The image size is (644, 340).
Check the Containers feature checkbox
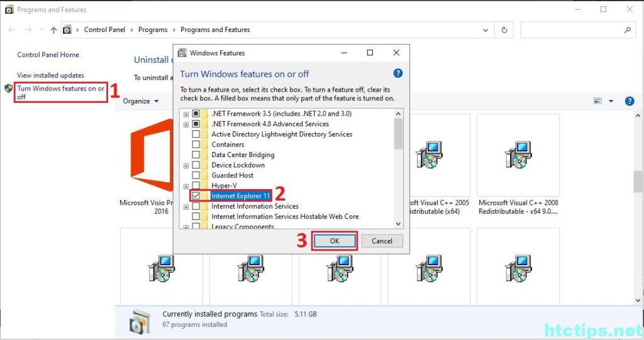coord(196,145)
